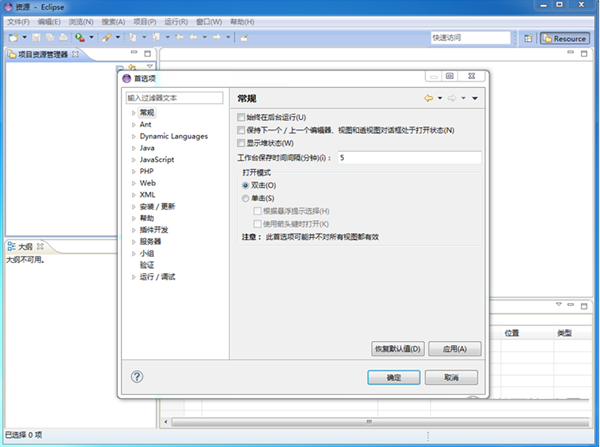
Task: Click the Restore Defaults button
Action: click(x=398, y=348)
